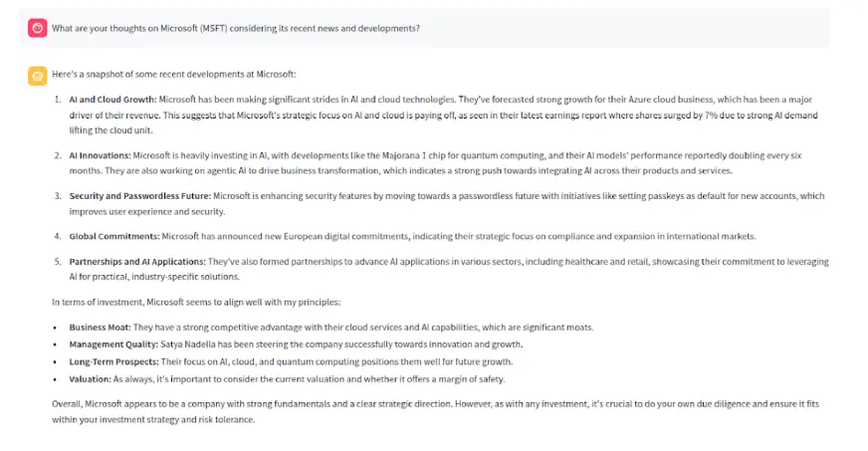868x451 pixels.
Task: Click the user question about Microsoft (MSFT)
Action: (236, 28)
